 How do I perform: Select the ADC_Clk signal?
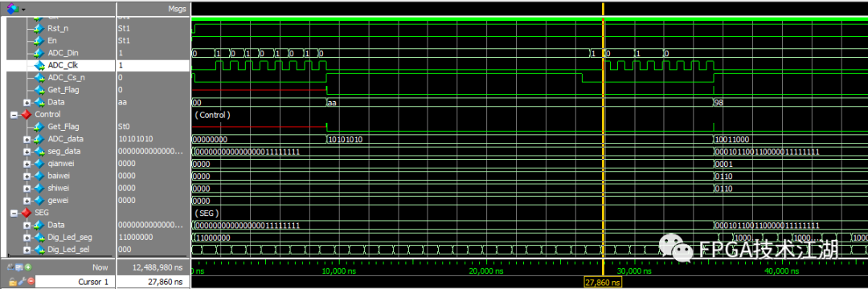coord(58,65)
